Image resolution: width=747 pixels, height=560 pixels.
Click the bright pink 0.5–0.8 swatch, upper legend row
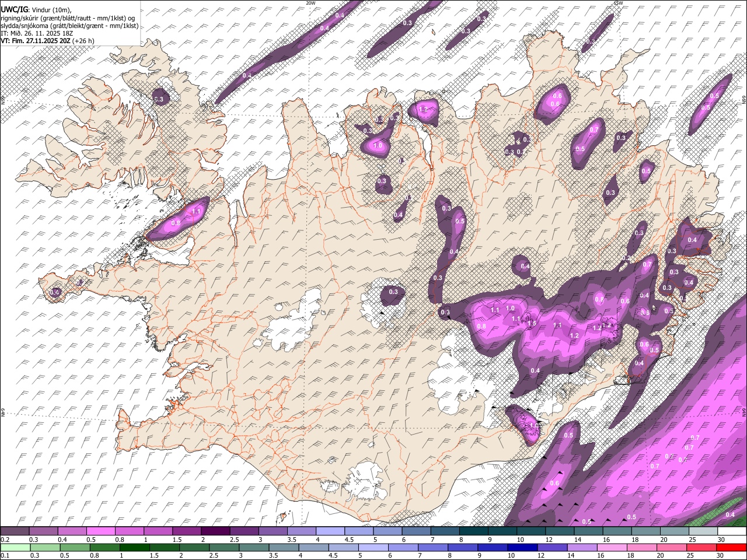point(100,531)
